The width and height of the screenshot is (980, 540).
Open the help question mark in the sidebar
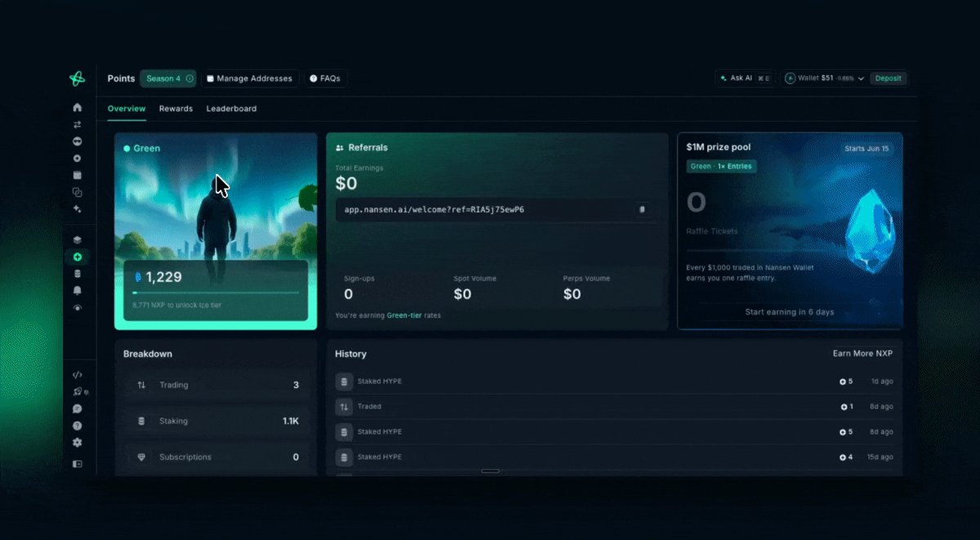coord(78,426)
